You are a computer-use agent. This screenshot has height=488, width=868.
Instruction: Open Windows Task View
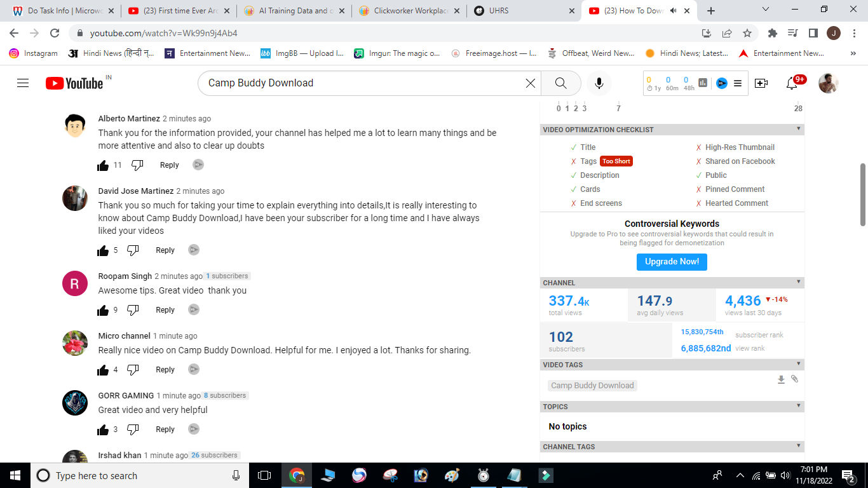[x=264, y=475]
